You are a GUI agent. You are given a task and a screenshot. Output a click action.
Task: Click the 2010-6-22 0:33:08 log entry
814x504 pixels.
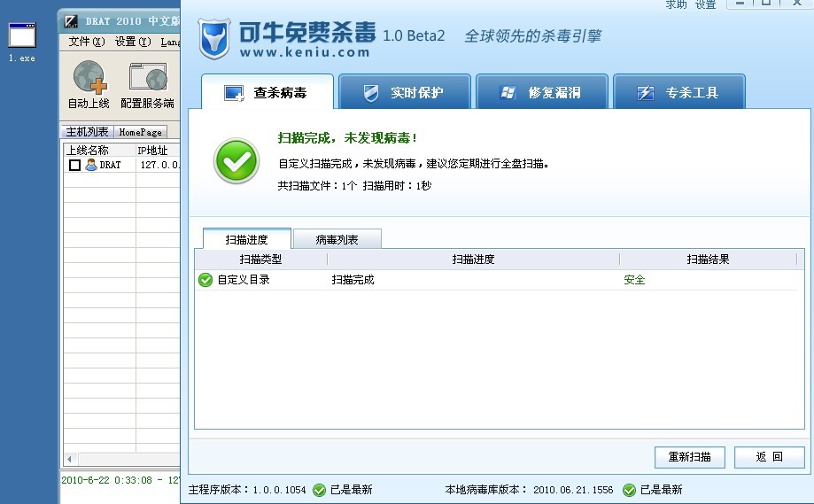tap(120, 480)
